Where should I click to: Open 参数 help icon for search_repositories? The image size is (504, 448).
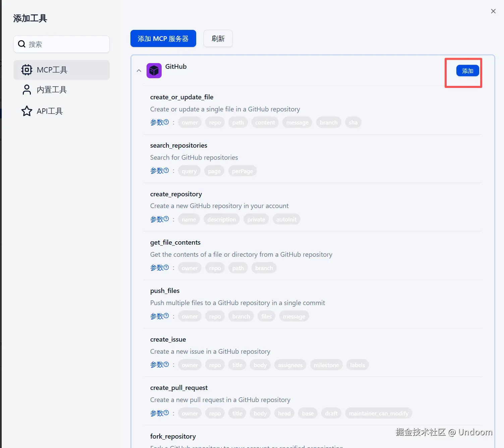click(166, 170)
